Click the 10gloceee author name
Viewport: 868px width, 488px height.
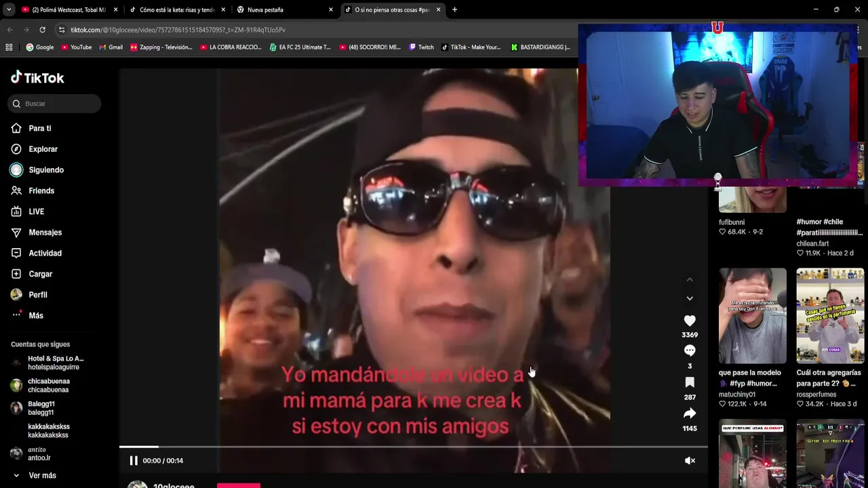pyautogui.click(x=174, y=485)
